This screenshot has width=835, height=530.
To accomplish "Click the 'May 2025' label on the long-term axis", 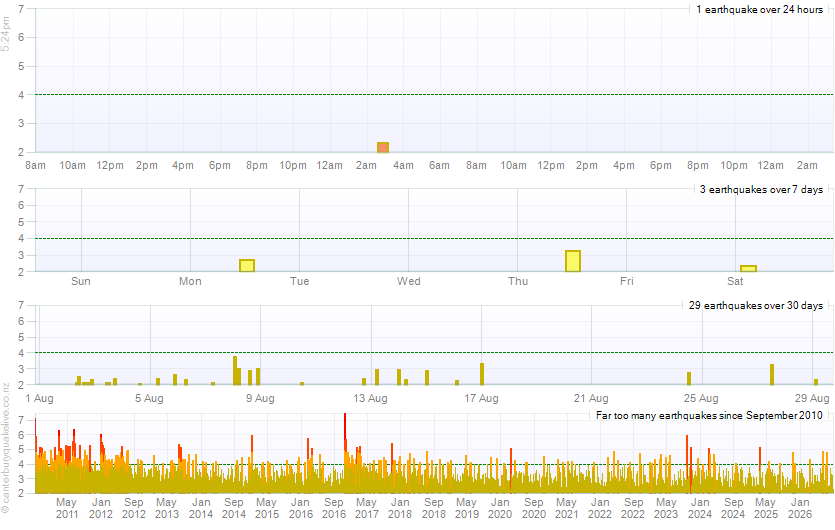I will point(766,508).
